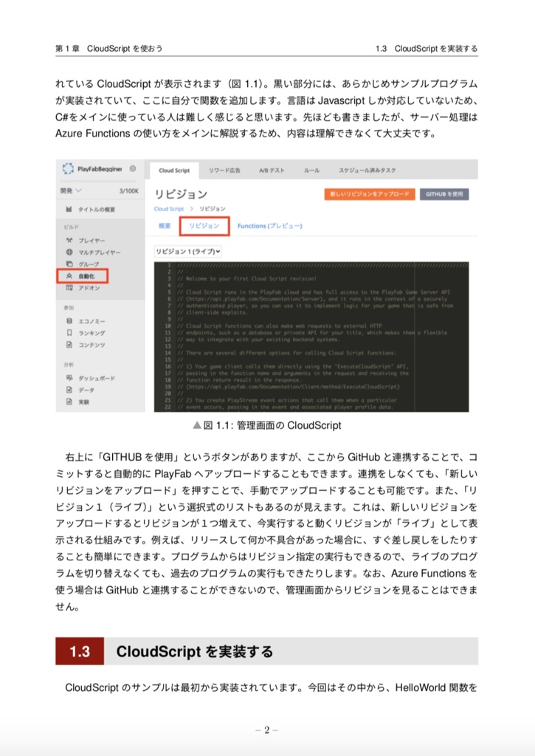535x756 pixels.
Task: Click the PlayFab logo icon
Action: click(x=68, y=169)
